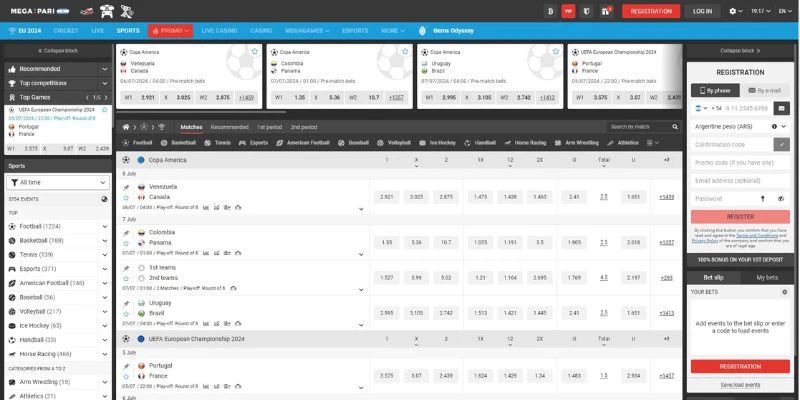Switch to the 2nd period tab
The height and width of the screenshot is (400, 800).
coord(304,127)
